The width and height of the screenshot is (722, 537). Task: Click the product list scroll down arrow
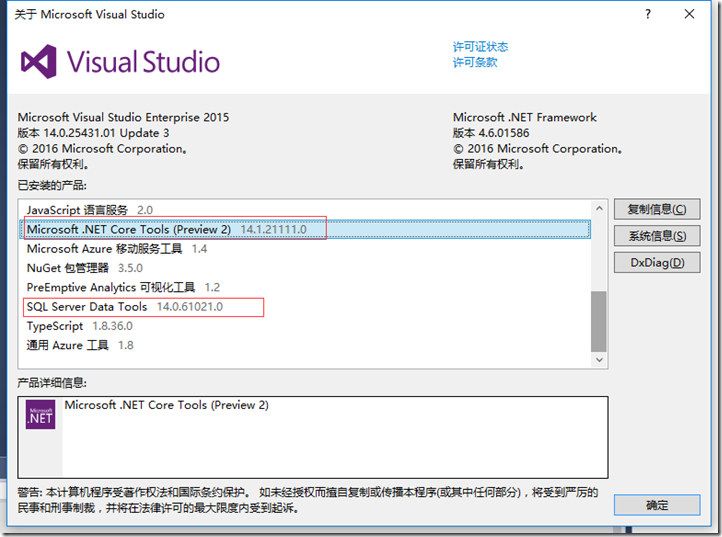[x=599, y=360]
